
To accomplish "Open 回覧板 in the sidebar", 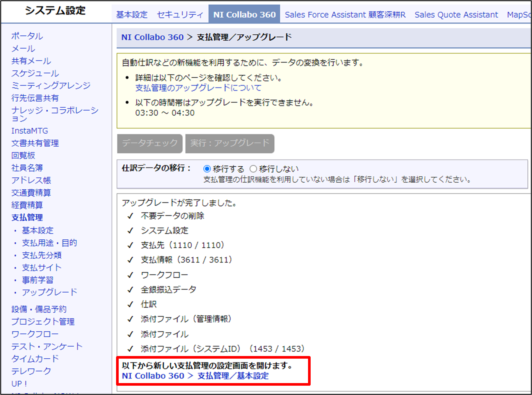I will click(23, 155).
